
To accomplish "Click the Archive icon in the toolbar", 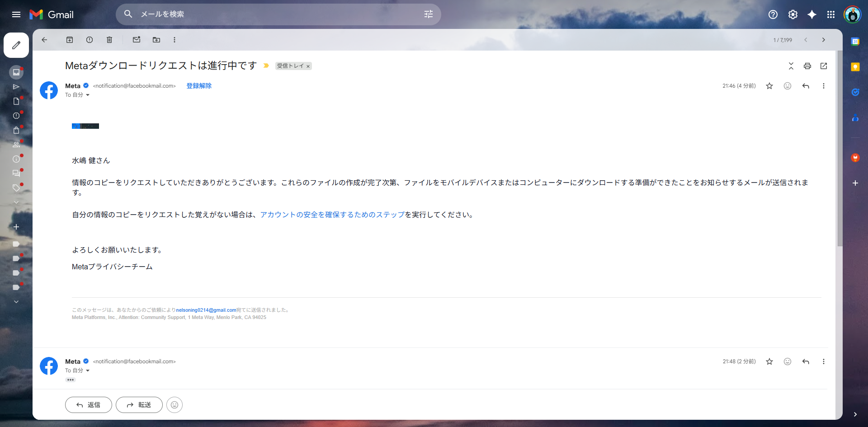I will [70, 40].
